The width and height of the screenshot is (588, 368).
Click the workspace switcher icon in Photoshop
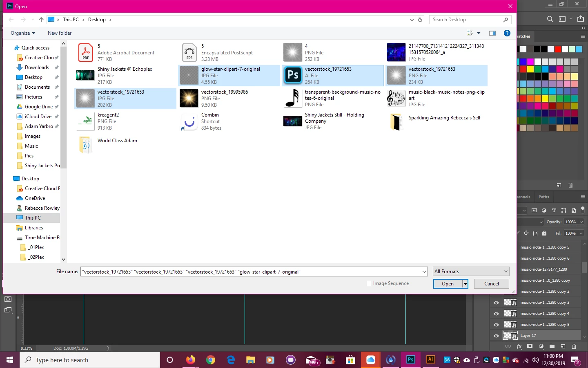coord(562,19)
